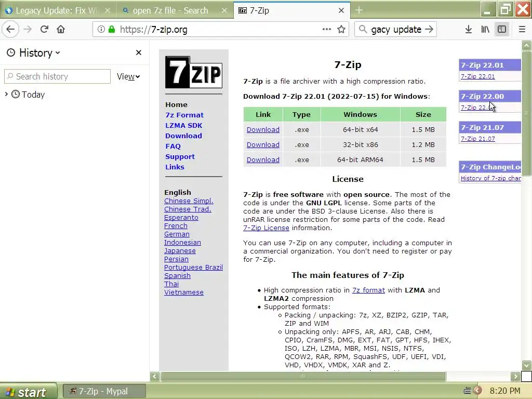Open the LZMA SDK navigation link
Image resolution: width=532 pixels, height=399 pixels.
click(x=183, y=126)
